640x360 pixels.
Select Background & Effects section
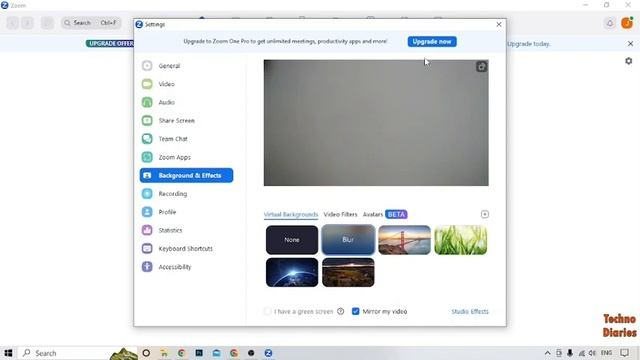[187, 176]
